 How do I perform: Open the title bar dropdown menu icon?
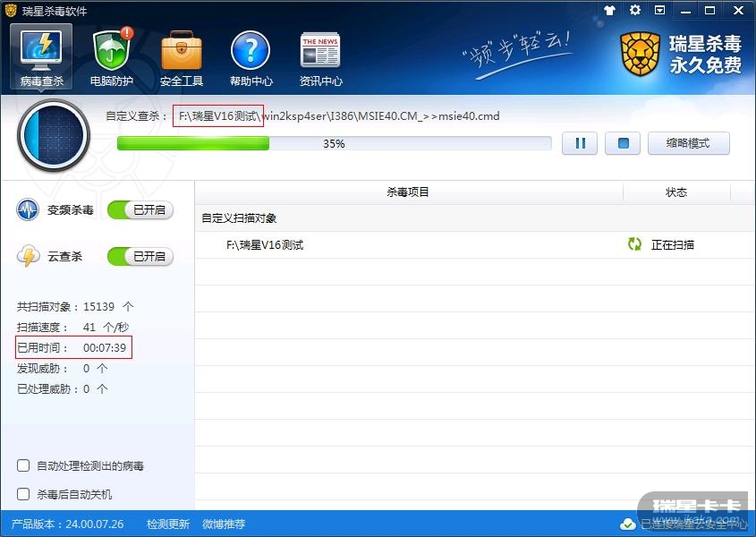tap(660, 10)
